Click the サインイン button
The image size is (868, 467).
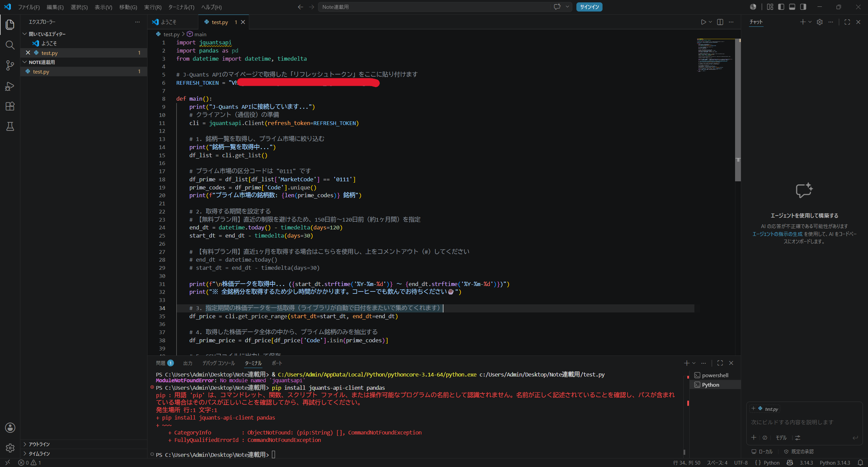(x=589, y=7)
